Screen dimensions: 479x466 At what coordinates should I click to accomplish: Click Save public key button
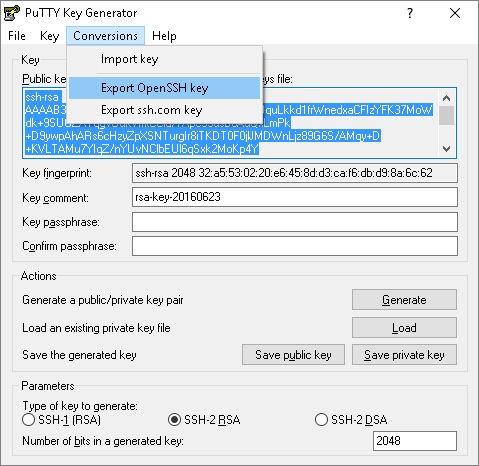tap(293, 355)
